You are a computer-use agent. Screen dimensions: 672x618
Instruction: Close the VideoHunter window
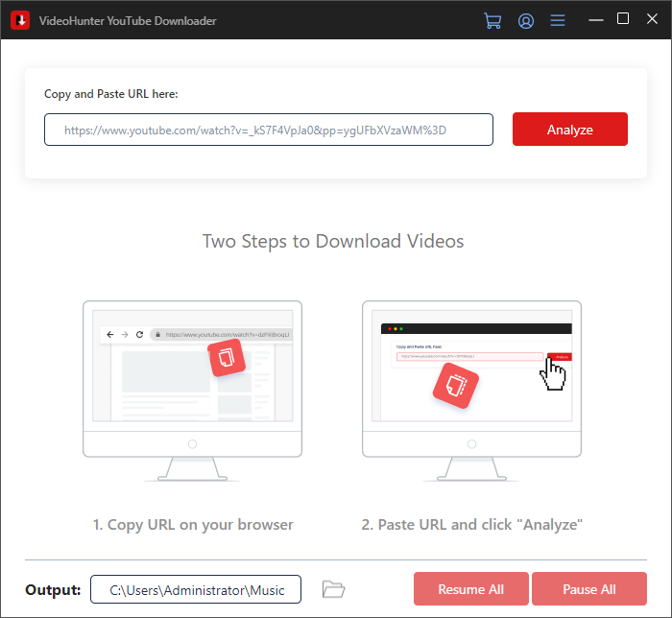tap(651, 19)
